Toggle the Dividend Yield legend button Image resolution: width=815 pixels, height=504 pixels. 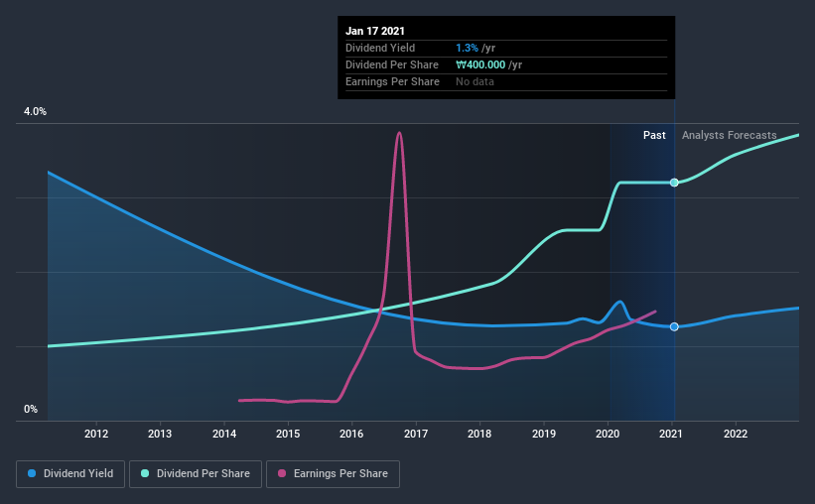click(x=70, y=474)
